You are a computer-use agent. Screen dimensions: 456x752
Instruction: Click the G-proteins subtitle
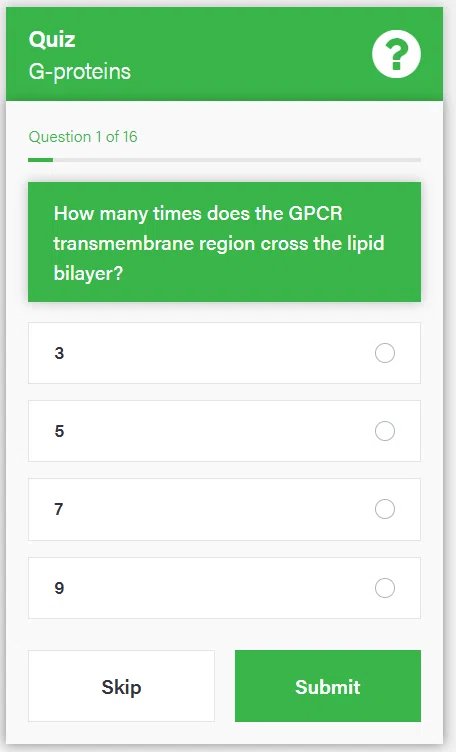click(80, 72)
